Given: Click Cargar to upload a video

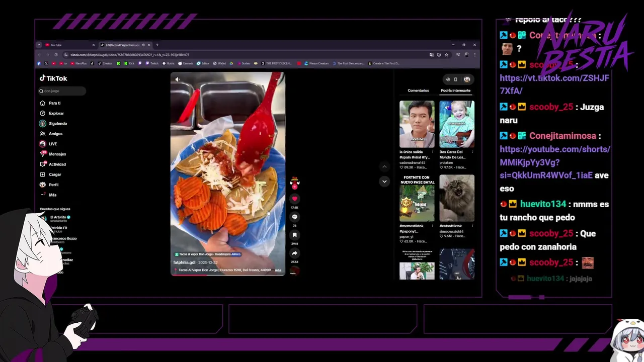Looking at the screenshot, I should click(x=50, y=174).
